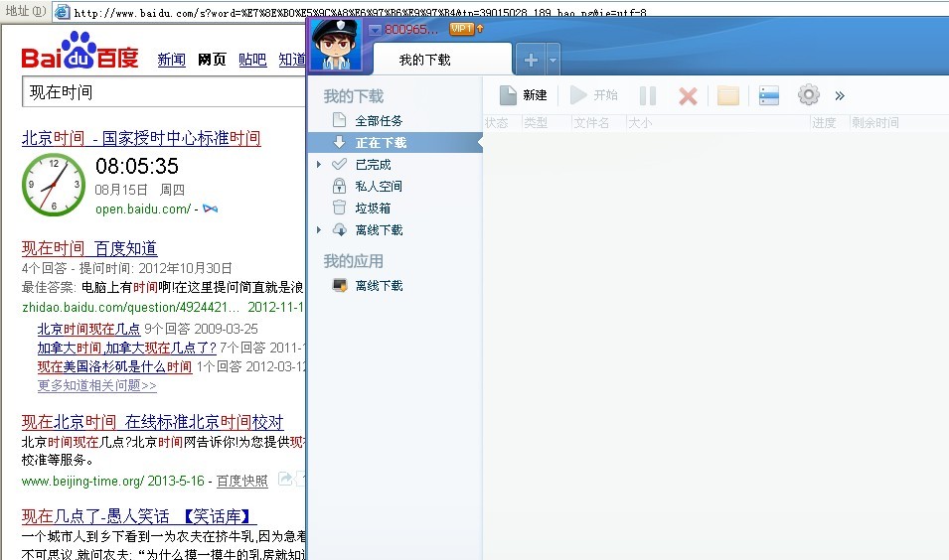Click the blue list view icon

tap(769, 95)
